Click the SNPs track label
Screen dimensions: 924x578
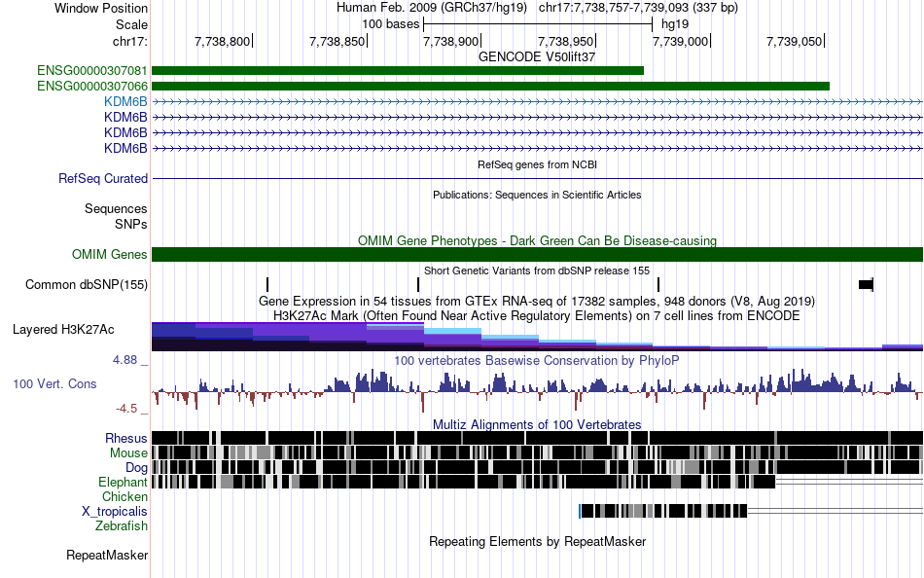[131, 224]
